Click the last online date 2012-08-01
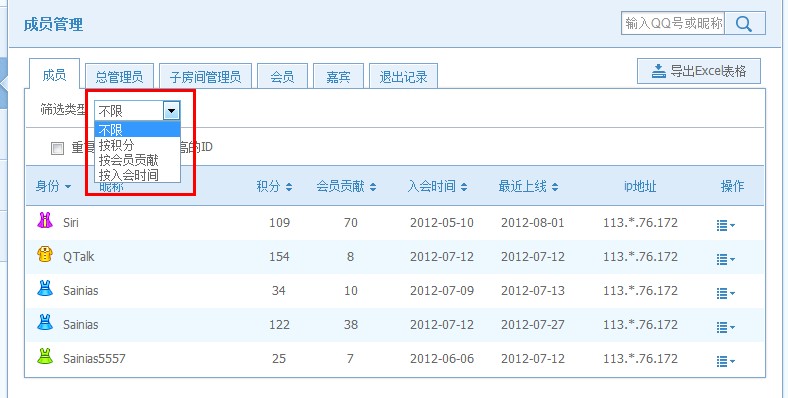The image size is (788, 398). pyautogui.click(x=533, y=223)
